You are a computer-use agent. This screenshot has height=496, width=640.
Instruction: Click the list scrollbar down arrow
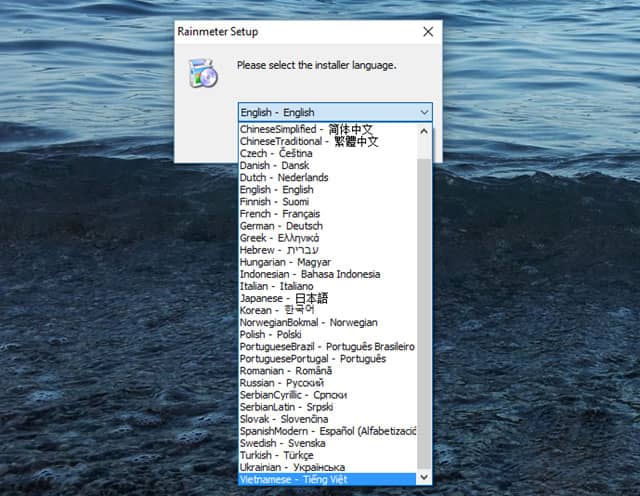pyautogui.click(x=424, y=478)
